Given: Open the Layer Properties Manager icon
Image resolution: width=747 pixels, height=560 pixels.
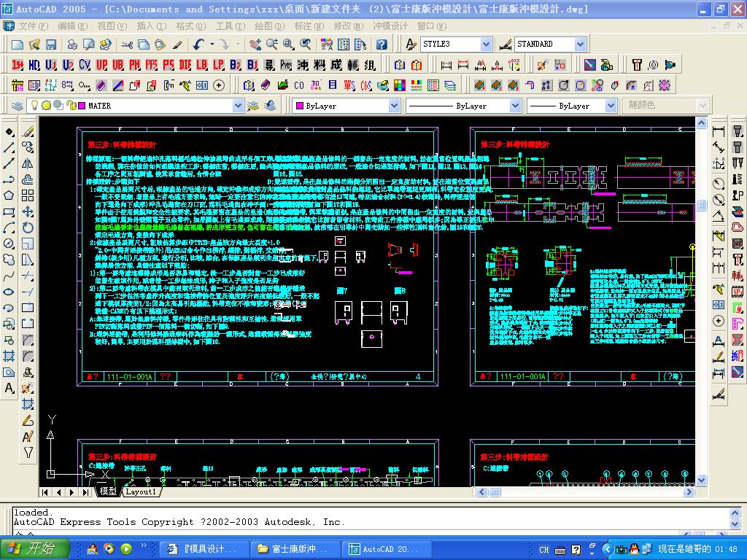Looking at the screenshot, I should pos(18,106).
